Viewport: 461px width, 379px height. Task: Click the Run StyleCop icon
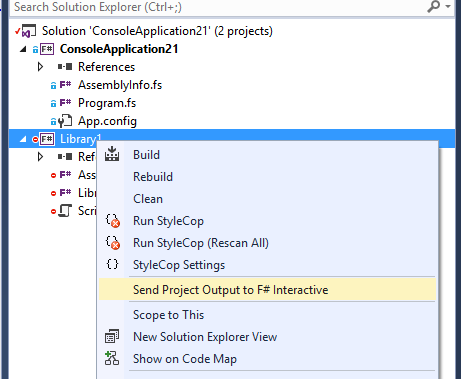[113, 221]
